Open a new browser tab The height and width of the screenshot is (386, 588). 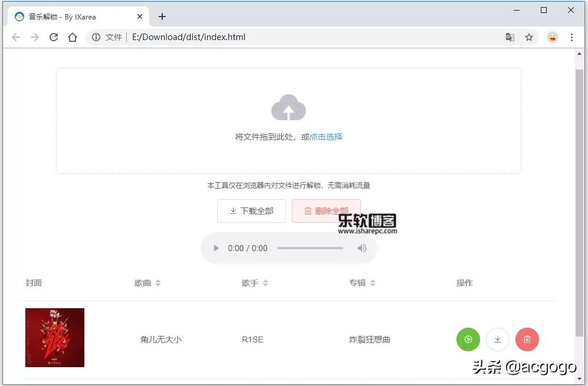coord(162,17)
